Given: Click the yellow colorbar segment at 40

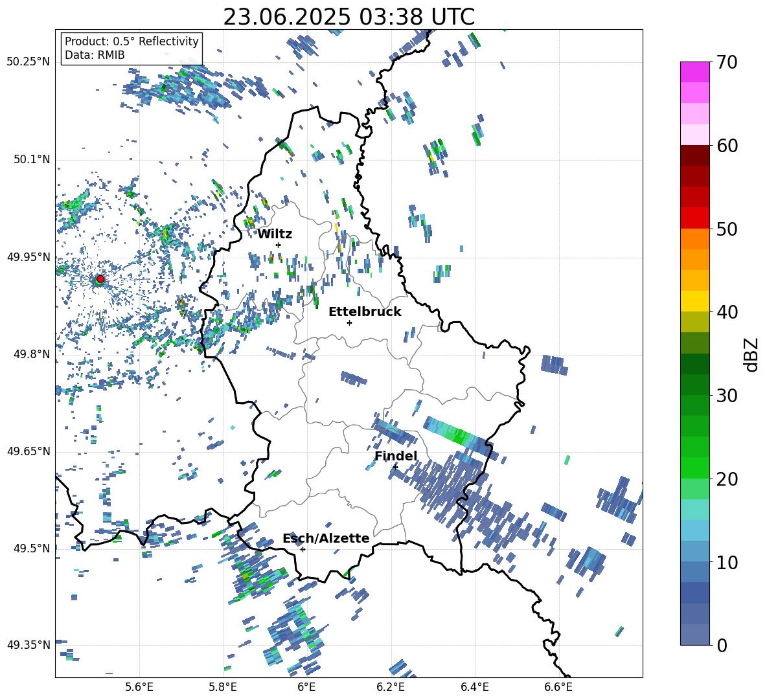Looking at the screenshot, I should point(694,301).
